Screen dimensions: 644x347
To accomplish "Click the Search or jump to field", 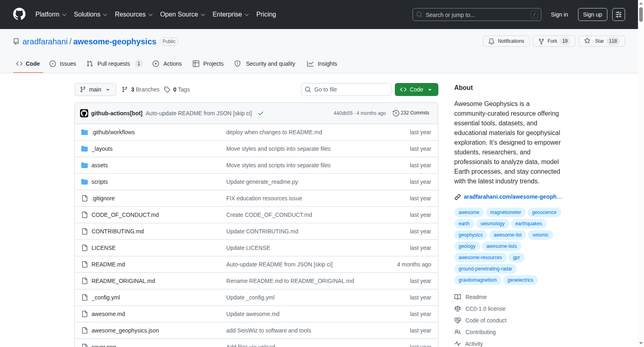I will click(x=477, y=15).
